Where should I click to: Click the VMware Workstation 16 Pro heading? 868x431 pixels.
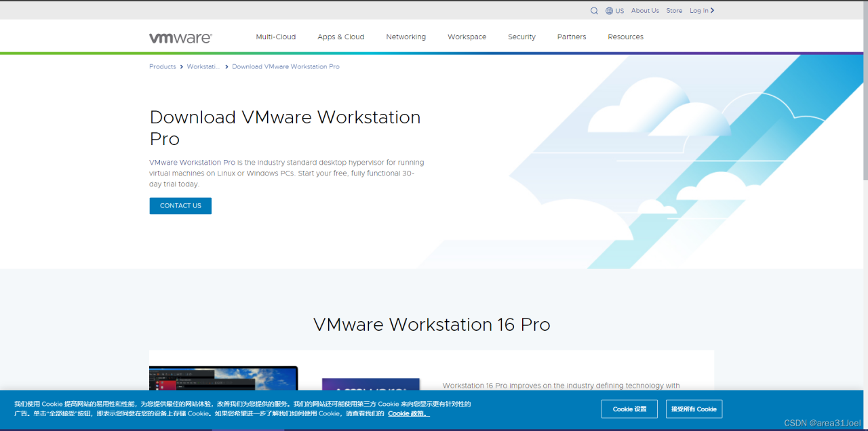431,325
